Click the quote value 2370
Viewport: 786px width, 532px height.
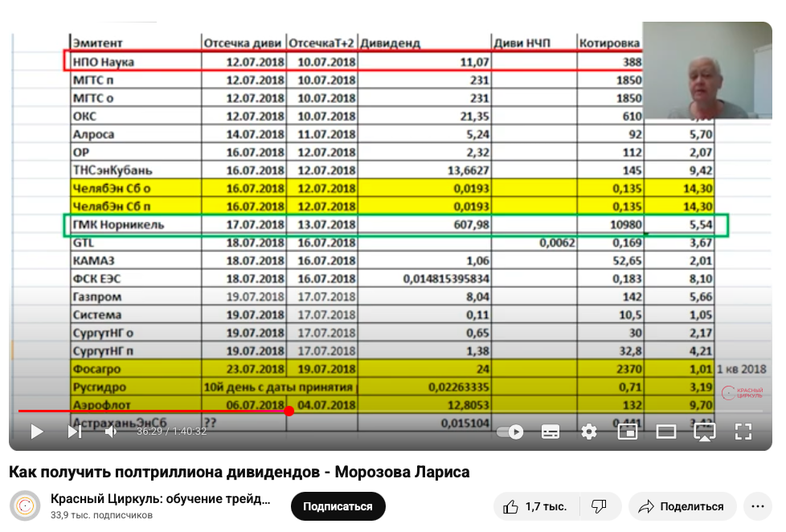pyautogui.click(x=629, y=369)
